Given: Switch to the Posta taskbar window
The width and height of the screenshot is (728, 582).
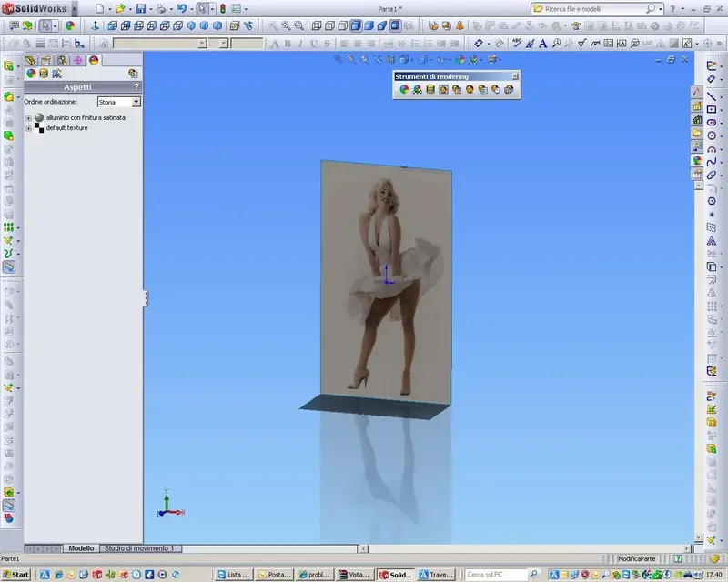Looking at the screenshot, I should 274,575.
